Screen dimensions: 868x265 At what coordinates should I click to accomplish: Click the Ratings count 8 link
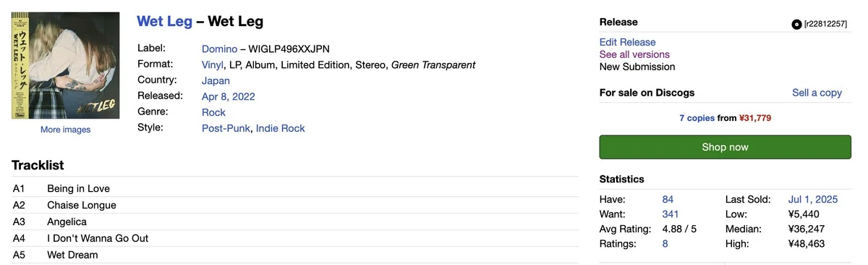click(665, 244)
